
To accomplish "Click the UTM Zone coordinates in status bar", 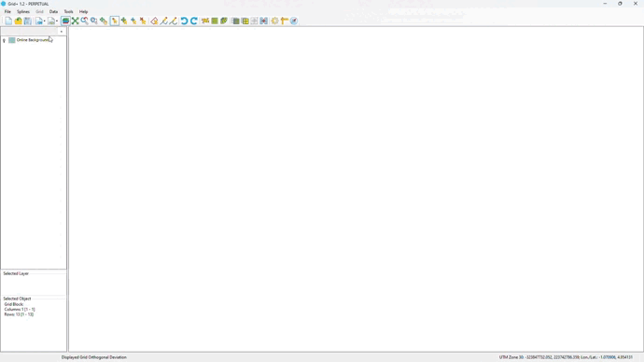I will tap(566, 357).
